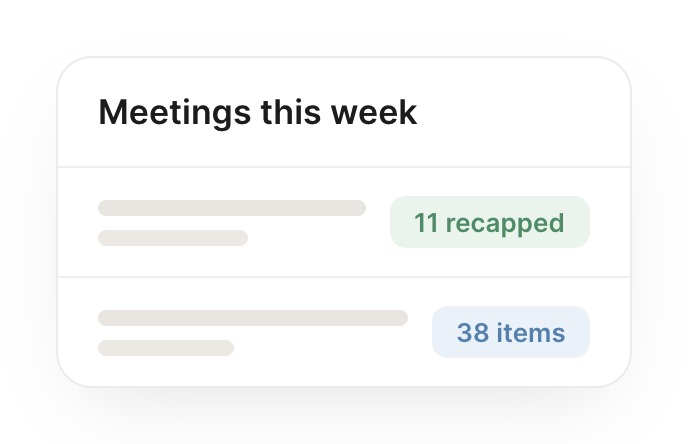Click the word "this" in the card title
This screenshot has height=444, width=688.
(x=291, y=113)
